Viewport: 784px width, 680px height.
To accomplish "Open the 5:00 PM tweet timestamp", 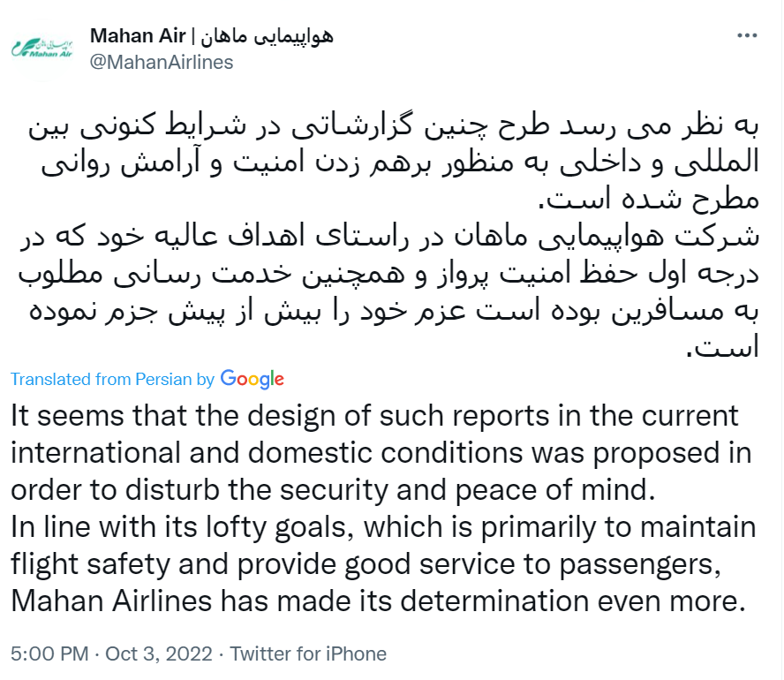I will [x=49, y=654].
